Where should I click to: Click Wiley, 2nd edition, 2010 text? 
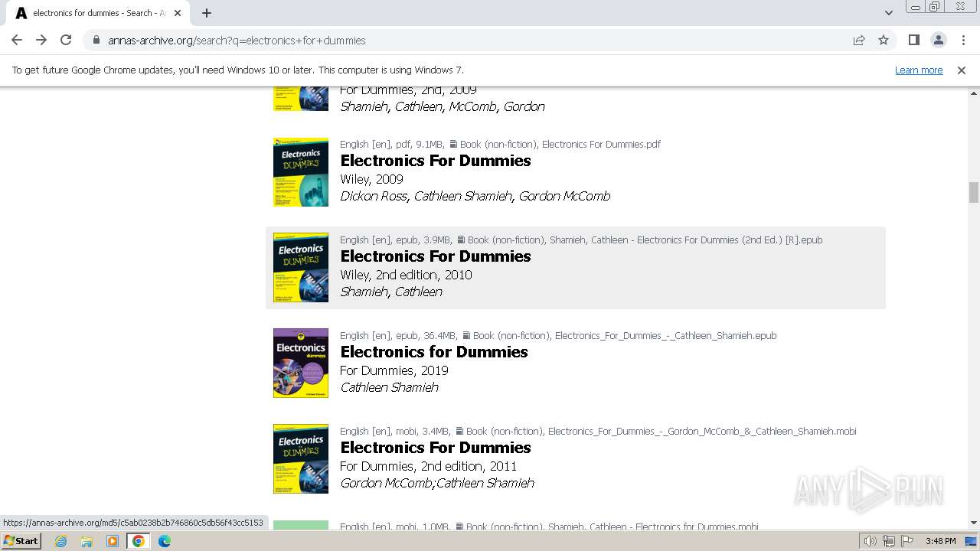pyautogui.click(x=406, y=275)
